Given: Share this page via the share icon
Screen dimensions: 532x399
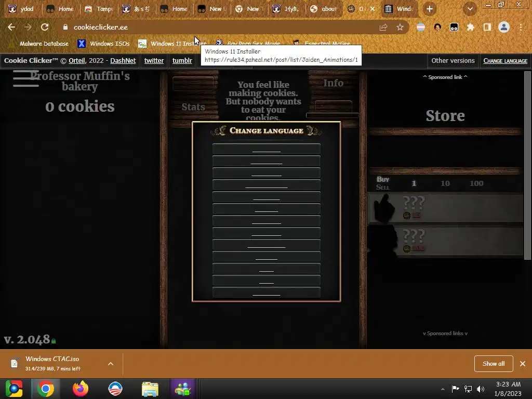Looking at the screenshot, I should click(383, 28).
